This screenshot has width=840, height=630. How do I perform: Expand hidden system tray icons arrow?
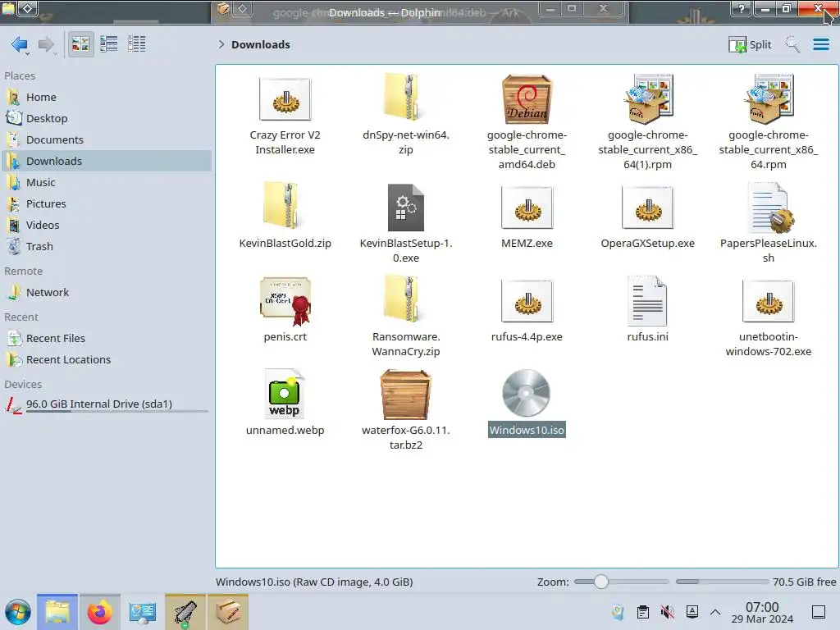click(x=715, y=612)
